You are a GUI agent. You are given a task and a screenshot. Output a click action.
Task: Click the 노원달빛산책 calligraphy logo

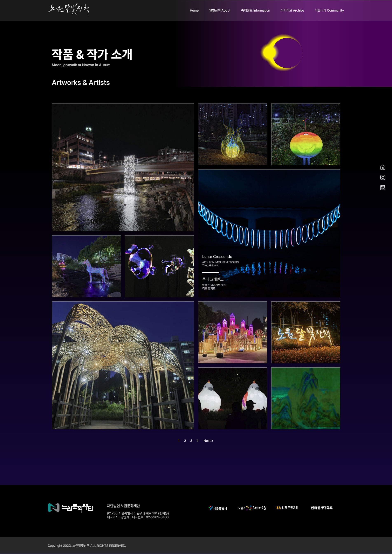click(x=69, y=9)
